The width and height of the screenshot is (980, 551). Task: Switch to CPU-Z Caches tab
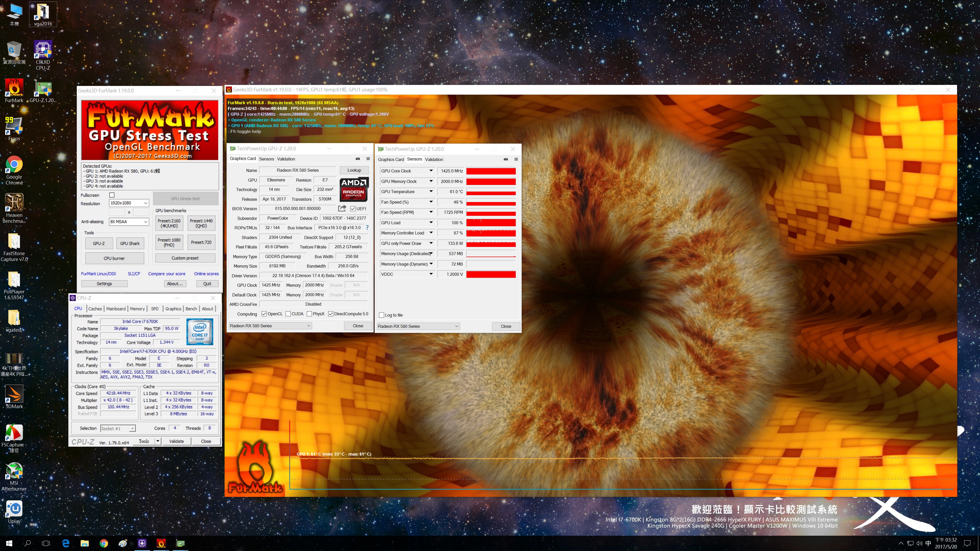click(95, 309)
